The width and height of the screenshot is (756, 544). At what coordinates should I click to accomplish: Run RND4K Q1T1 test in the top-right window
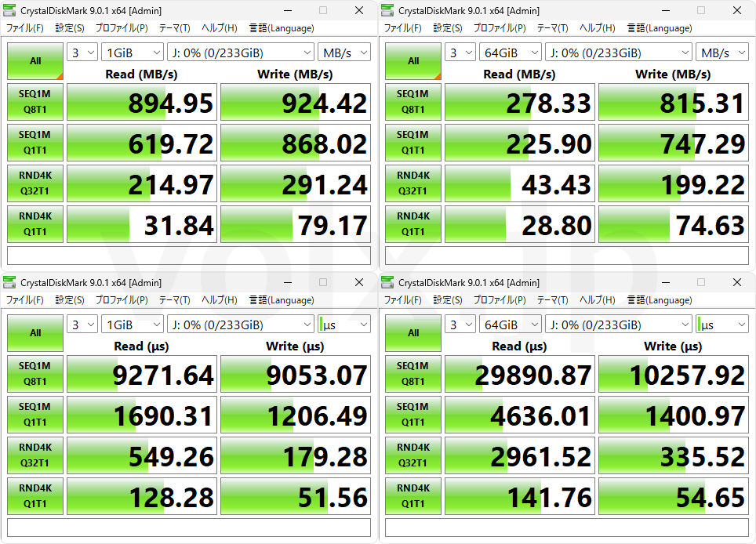coord(413,224)
